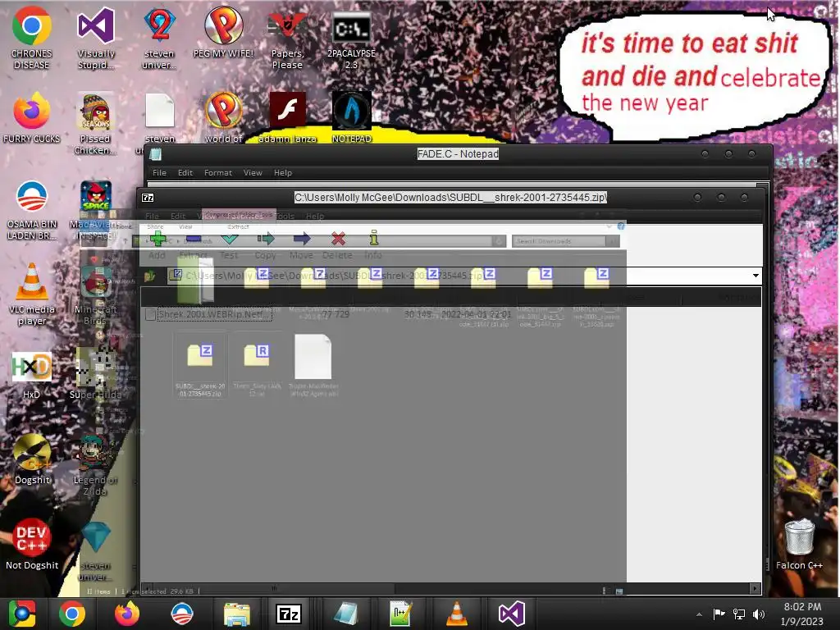This screenshot has height=630, width=840.
Task: Open the 7-Zip address bar dropdown arrow
Action: tap(756, 276)
